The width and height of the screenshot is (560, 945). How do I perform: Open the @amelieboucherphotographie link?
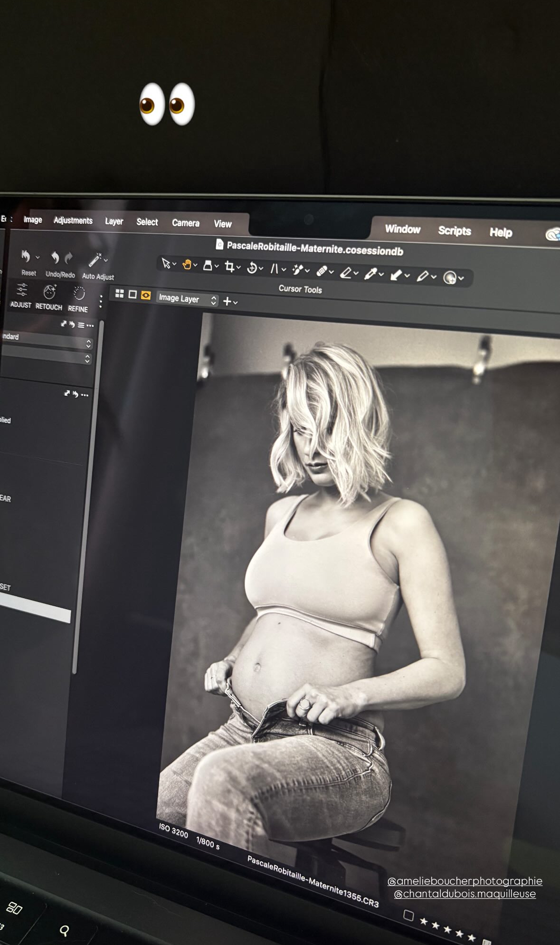465,881
